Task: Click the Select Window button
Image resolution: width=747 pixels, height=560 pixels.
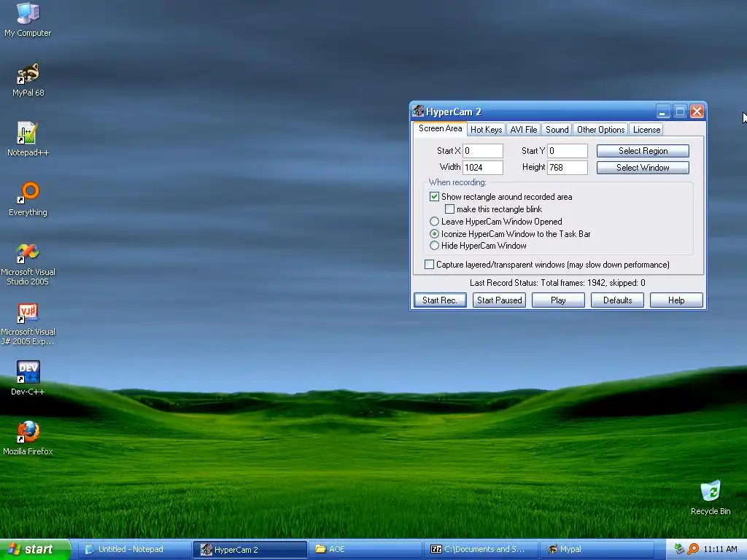Action: (643, 168)
